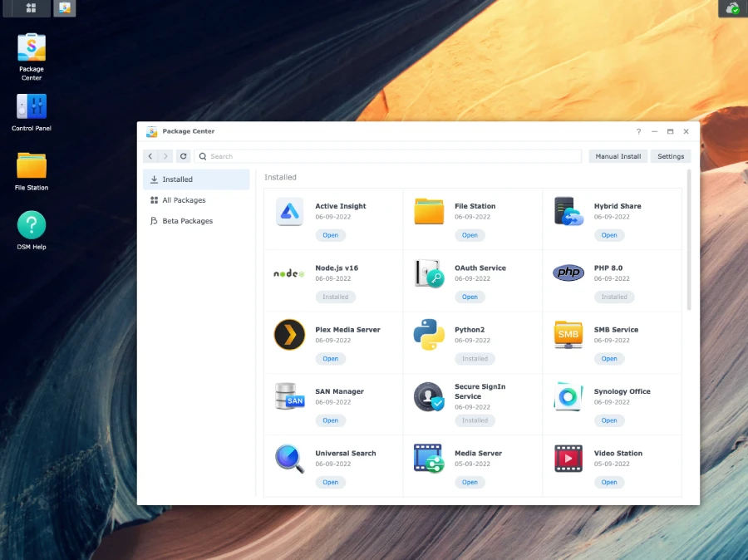The height and width of the screenshot is (560, 748).
Task: Click the Video Station icon
Action: [568, 459]
